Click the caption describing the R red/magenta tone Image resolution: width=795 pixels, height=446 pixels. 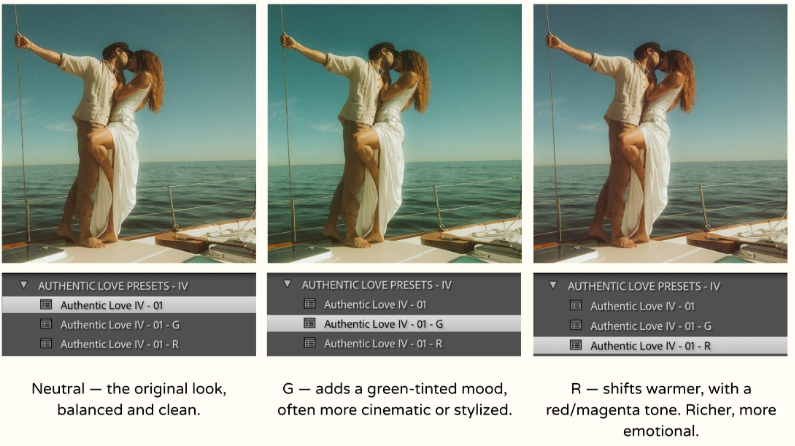[x=662, y=409]
